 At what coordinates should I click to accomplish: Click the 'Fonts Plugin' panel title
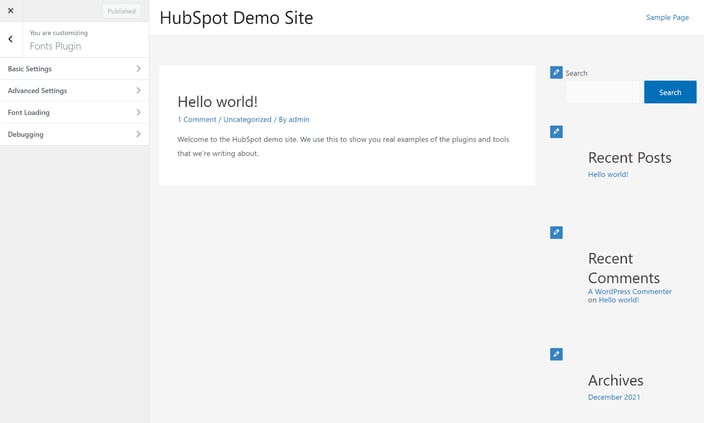(55, 46)
